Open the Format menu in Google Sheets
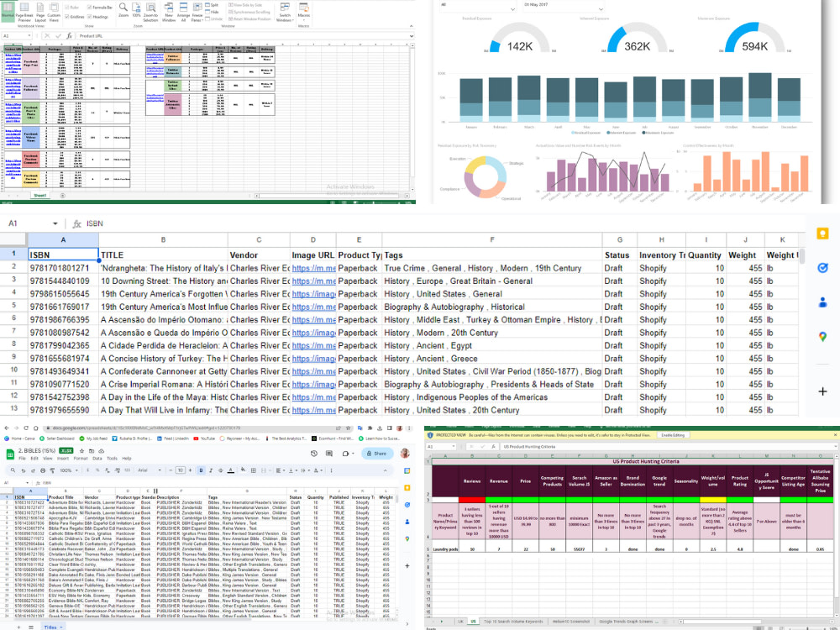840x630 pixels. [x=81, y=459]
